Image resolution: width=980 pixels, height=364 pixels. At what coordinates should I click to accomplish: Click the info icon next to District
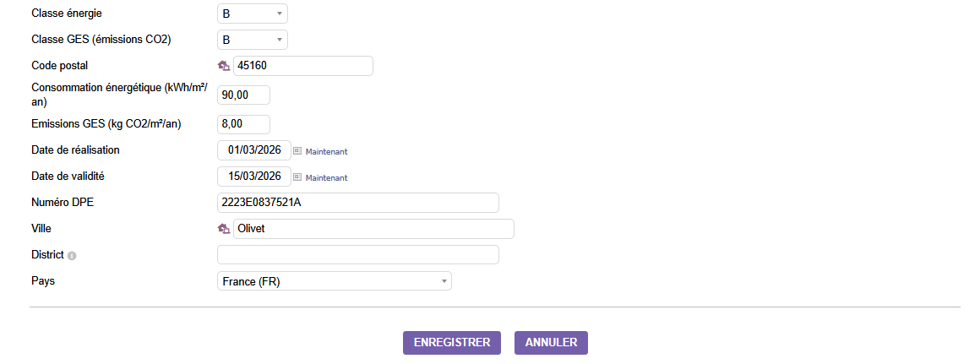72,255
